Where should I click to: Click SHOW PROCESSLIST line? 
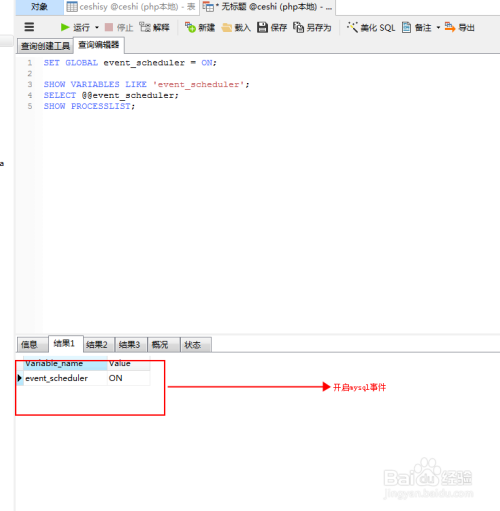click(x=89, y=106)
